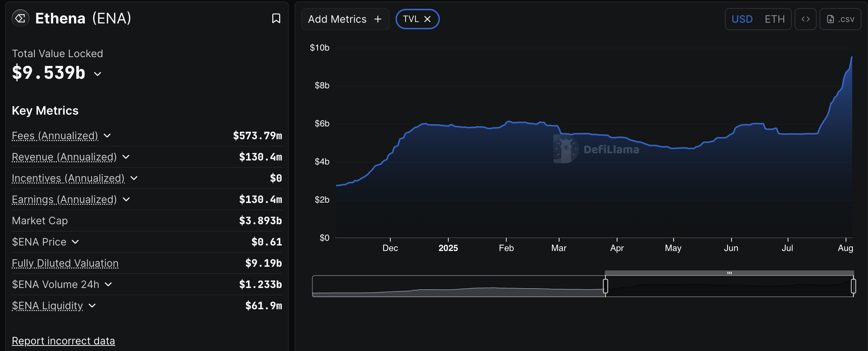Image resolution: width=868 pixels, height=351 pixels.
Task: Open the embed code icon button
Action: click(x=805, y=19)
